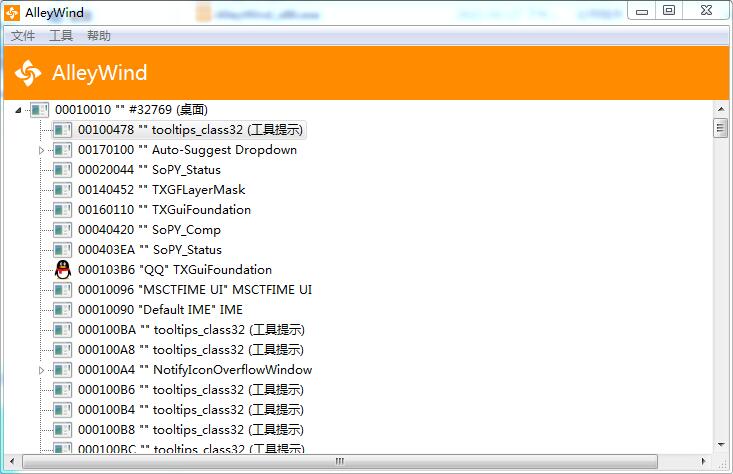Select row 00170100 Auto-Suggest Dropdown
The height and width of the screenshot is (474, 733).
pyautogui.click(x=187, y=150)
